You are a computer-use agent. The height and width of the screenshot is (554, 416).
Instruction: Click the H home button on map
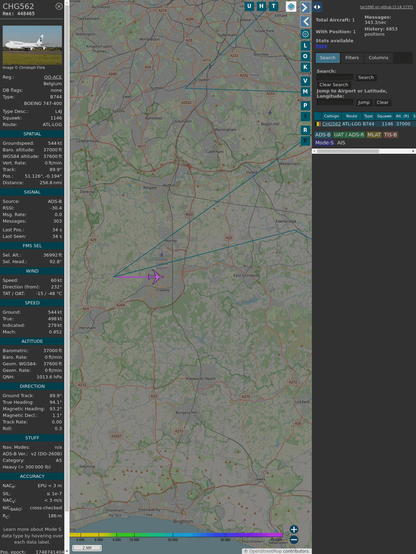(x=261, y=6)
